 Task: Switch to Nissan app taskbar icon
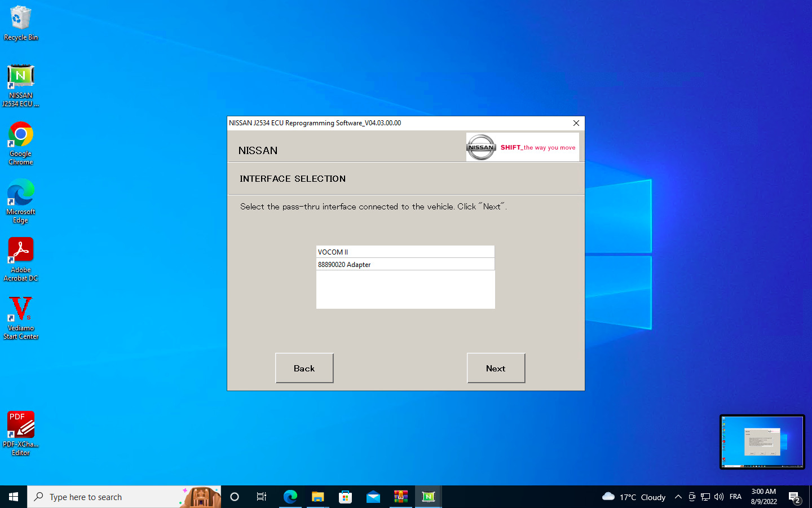pyautogui.click(x=428, y=497)
